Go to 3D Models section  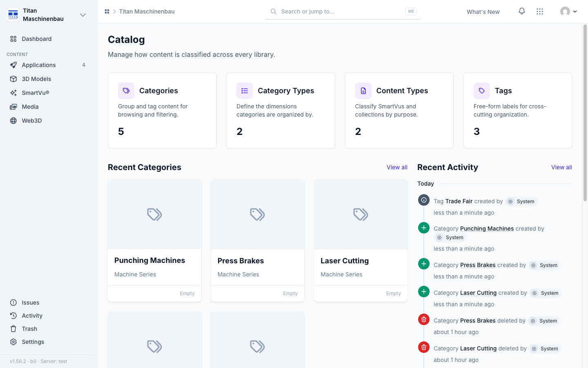[49, 79]
